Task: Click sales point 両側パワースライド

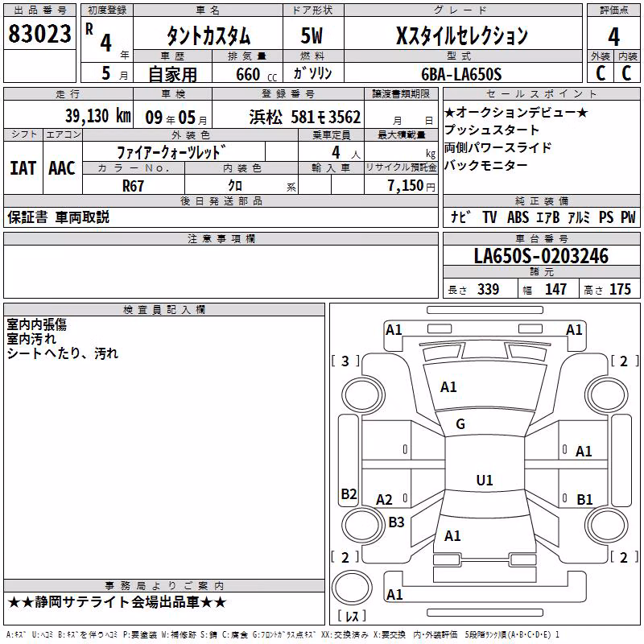Action: pos(497,147)
